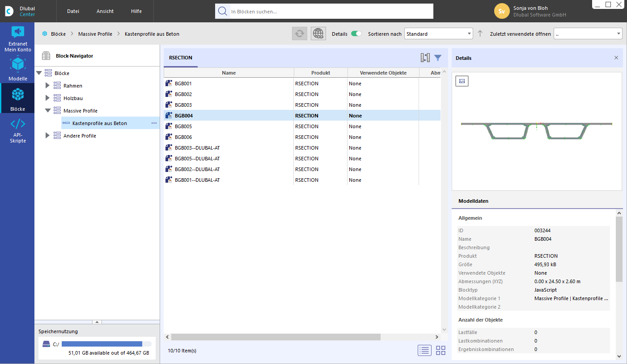The width and height of the screenshot is (627, 364).
Task: Click the magnifier search icon
Action: click(x=222, y=11)
